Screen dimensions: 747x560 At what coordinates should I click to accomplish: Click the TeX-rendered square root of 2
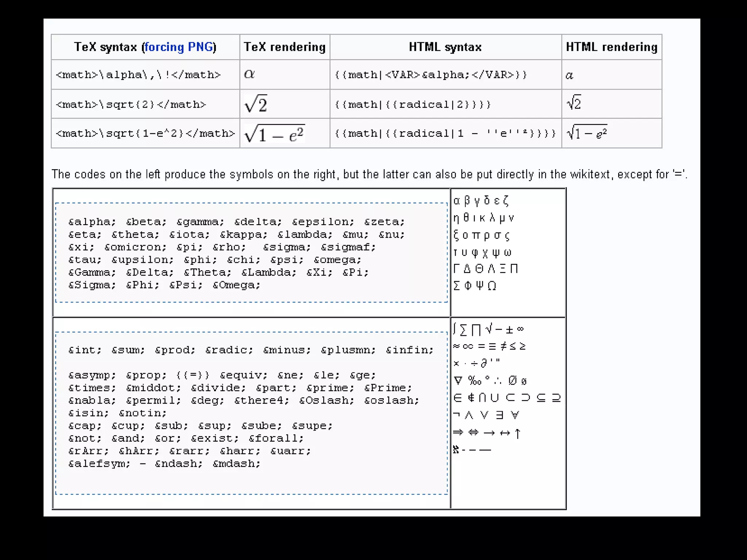[x=256, y=104]
